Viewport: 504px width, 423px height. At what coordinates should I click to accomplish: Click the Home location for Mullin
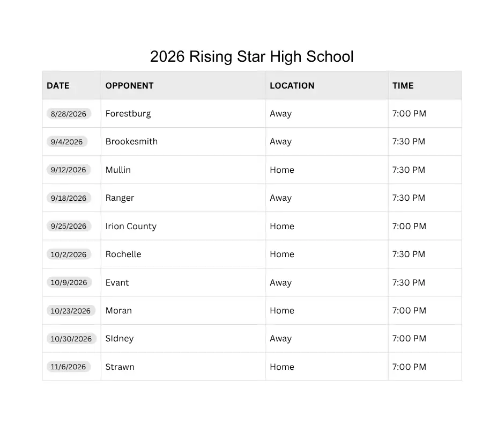(x=282, y=170)
